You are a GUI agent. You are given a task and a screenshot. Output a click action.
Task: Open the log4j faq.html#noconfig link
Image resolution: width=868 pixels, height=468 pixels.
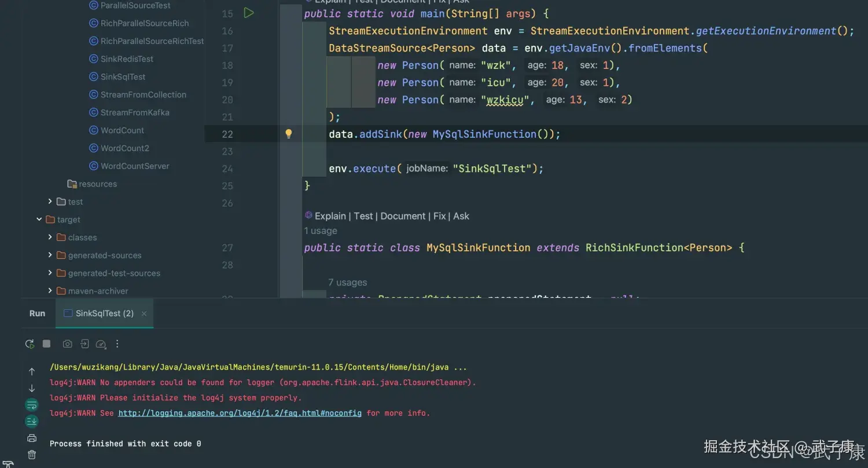(x=240, y=413)
